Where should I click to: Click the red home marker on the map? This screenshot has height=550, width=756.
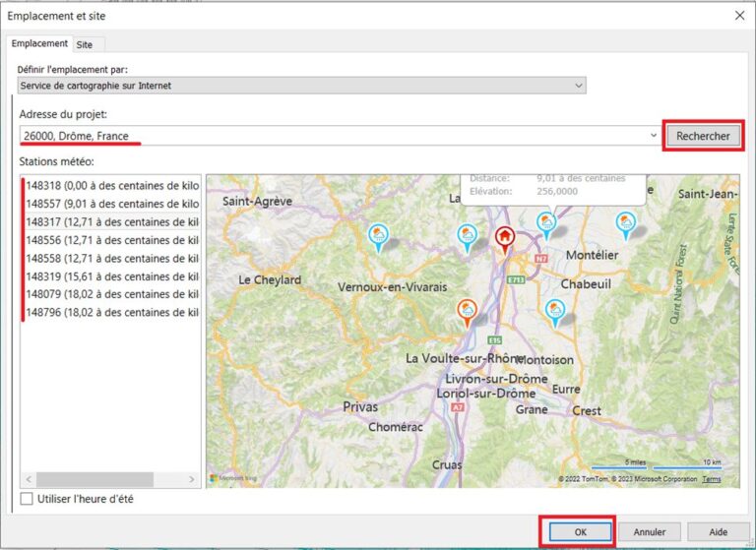(x=505, y=236)
